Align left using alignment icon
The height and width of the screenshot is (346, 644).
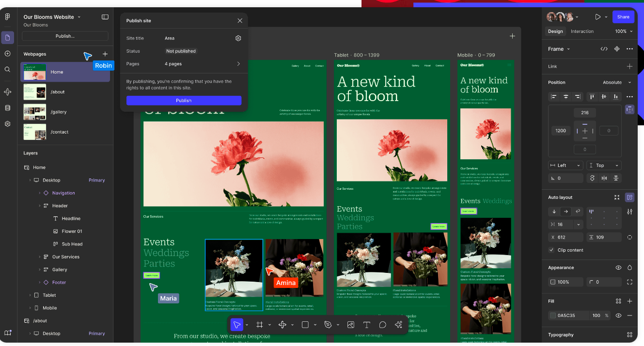point(554,97)
